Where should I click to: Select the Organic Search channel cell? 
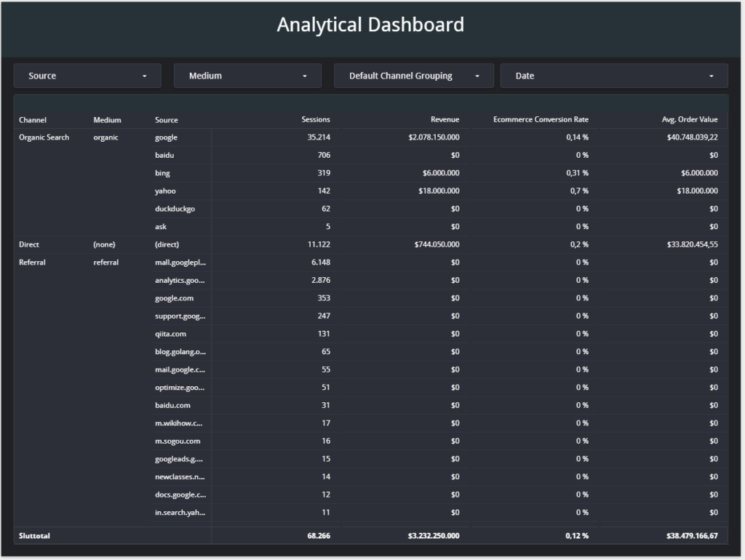44,137
